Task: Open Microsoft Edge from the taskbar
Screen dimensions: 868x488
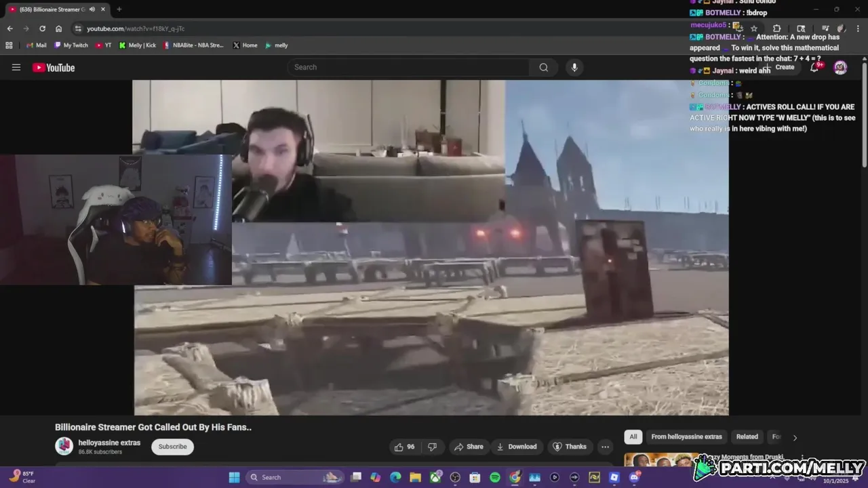Action: click(395, 477)
